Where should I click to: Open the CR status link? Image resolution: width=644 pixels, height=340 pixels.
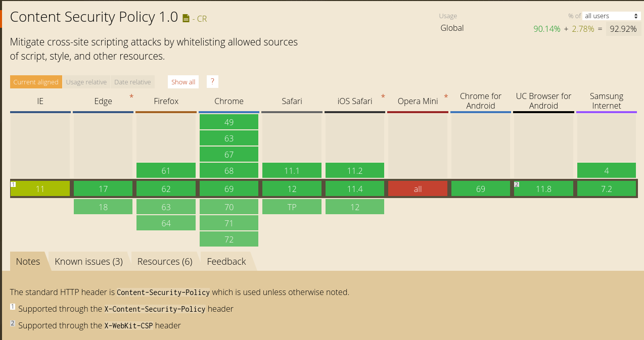(x=202, y=19)
